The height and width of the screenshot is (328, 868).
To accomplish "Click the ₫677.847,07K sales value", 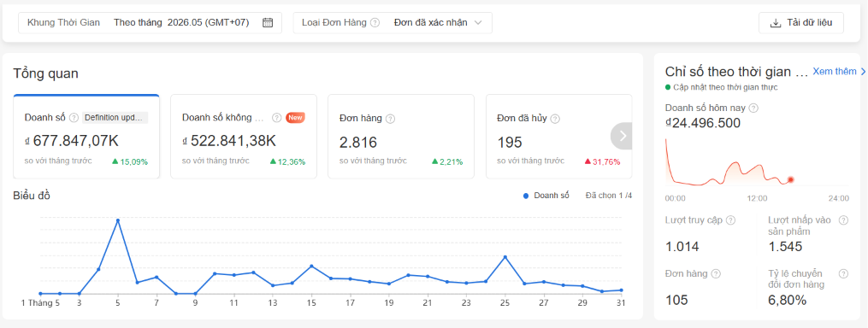I will pyautogui.click(x=72, y=142).
